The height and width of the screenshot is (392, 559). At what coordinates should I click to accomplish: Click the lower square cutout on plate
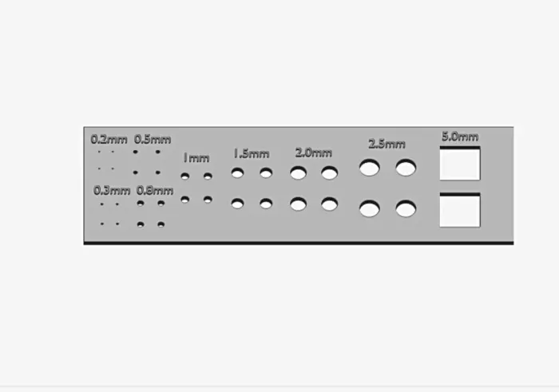[460, 210]
